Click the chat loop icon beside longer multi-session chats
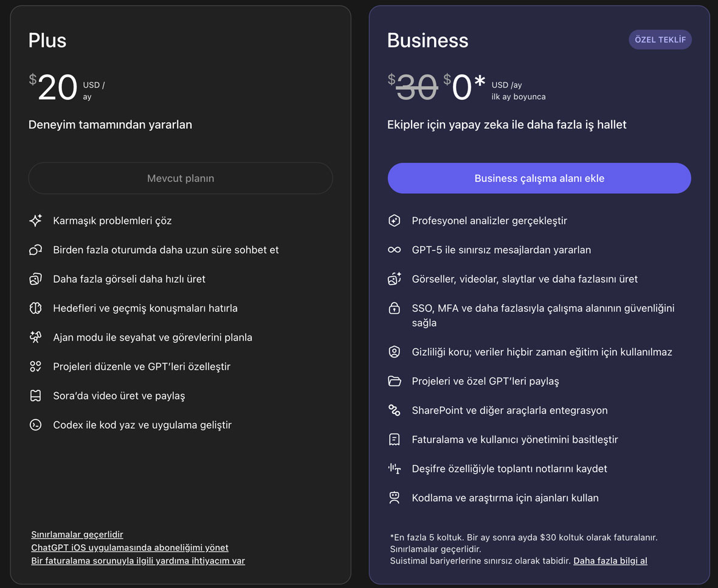The width and height of the screenshot is (718, 588). 36,250
